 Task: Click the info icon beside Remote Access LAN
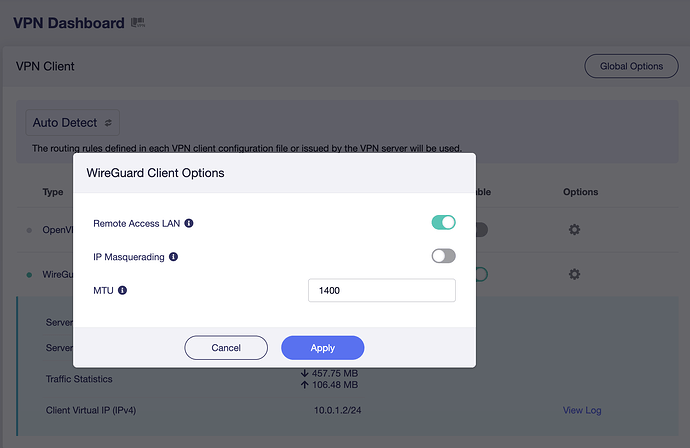tap(189, 223)
